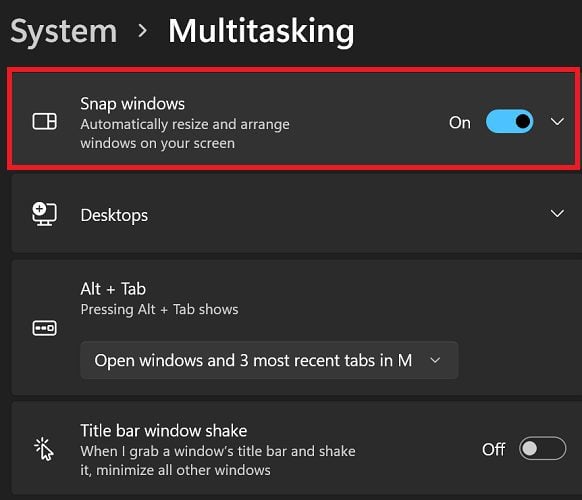Go back to System via breadcrumb
Image resolution: width=582 pixels, height=500 pixels.
coord(63,33)
